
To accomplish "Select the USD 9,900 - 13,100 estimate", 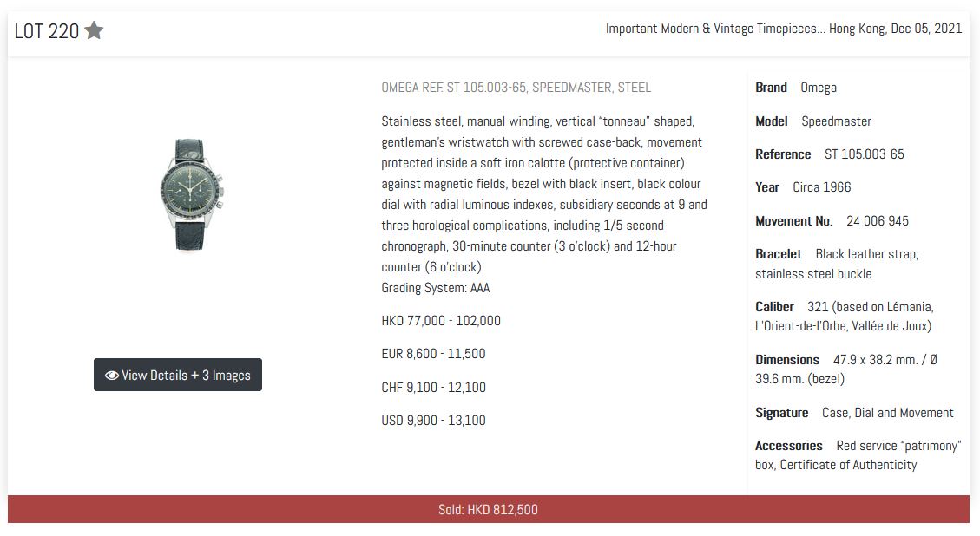I will [x=433, y=421].
